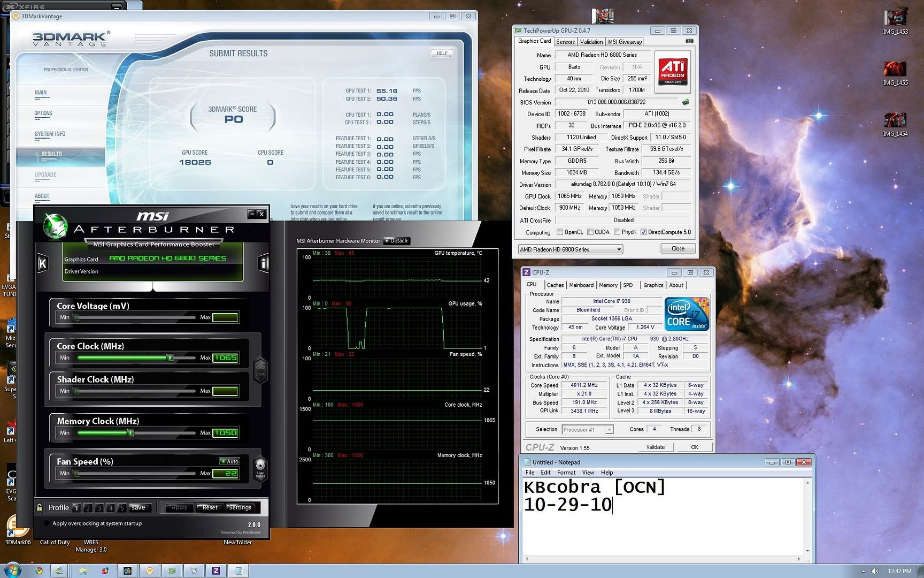Click the HELP button in 3DMark Vantage

click(442, 53)
